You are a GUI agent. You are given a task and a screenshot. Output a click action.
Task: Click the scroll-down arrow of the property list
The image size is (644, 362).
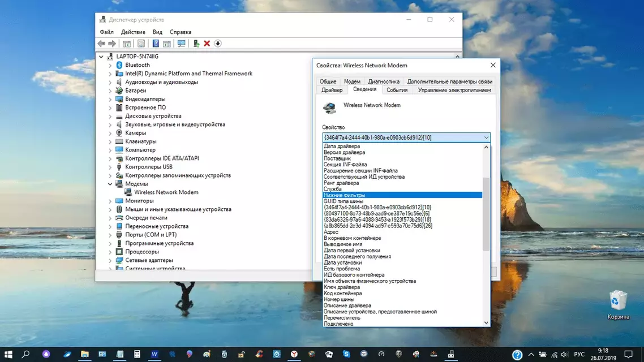point(486,323)
